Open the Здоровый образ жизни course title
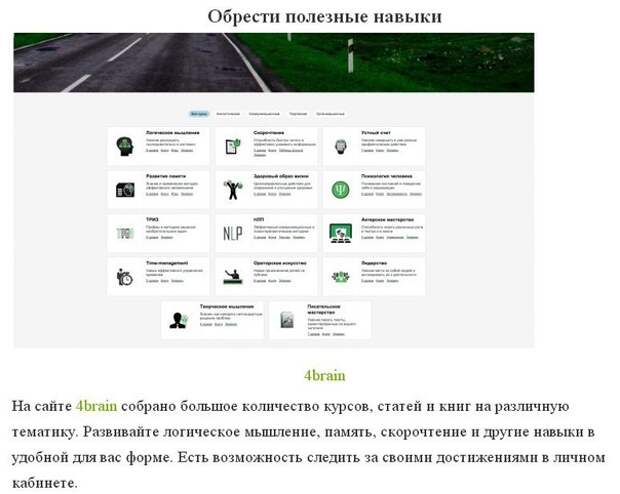This screenshot has width=620, height=494. pyautogui.click(x=281, y=176)
